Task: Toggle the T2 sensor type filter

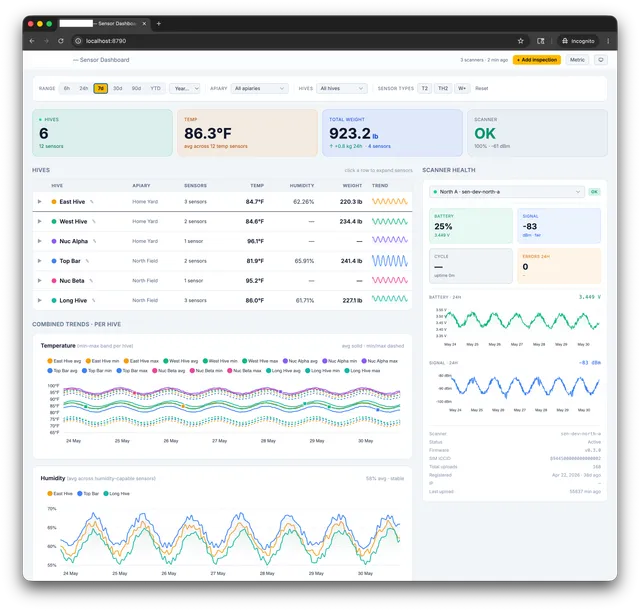Action: click(x=424, y=88)
